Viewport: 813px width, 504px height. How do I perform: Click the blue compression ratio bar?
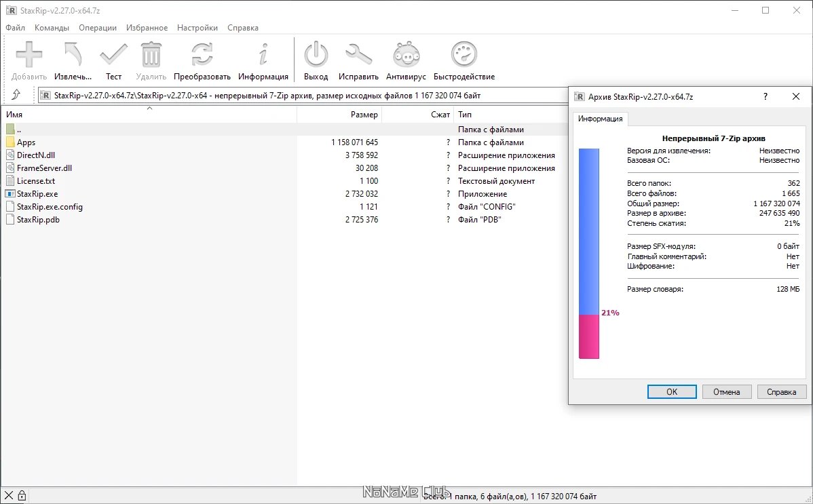click(x=588, y=231)
